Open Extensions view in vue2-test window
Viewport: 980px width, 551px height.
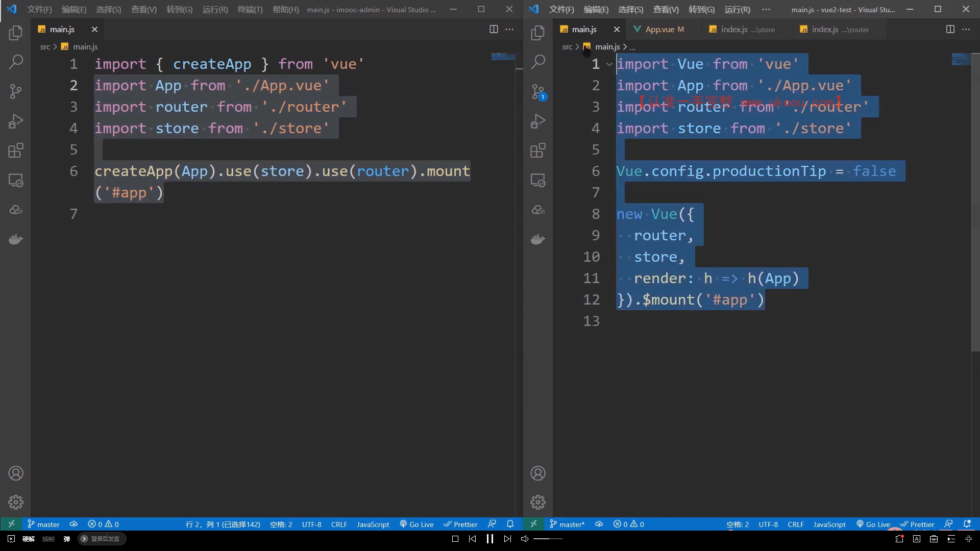click(x=538, y=151)
